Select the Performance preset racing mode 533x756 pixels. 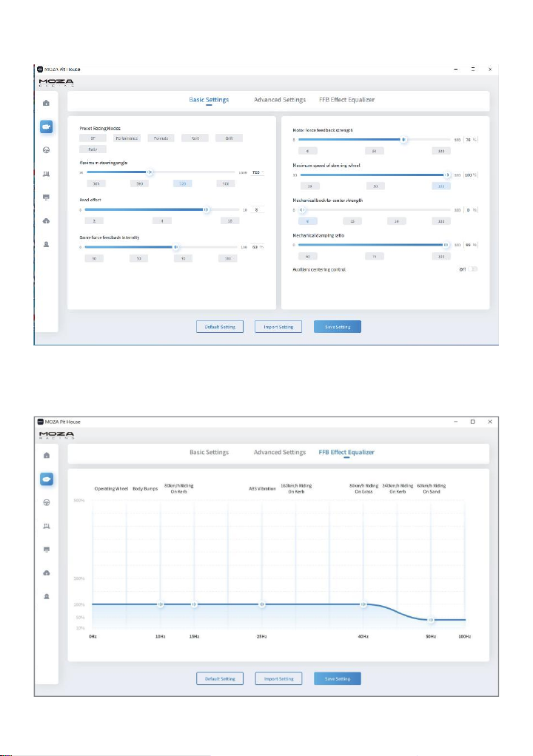point(127,138)
